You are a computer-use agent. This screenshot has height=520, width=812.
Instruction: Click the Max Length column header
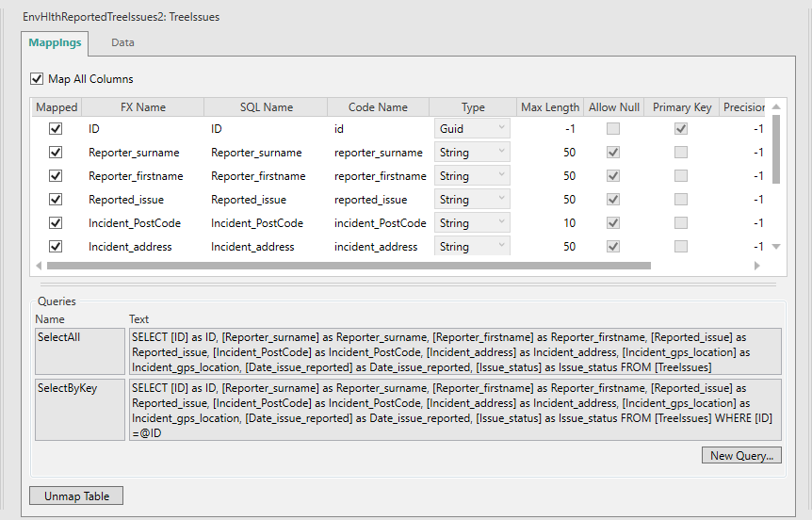click(550, 107)
